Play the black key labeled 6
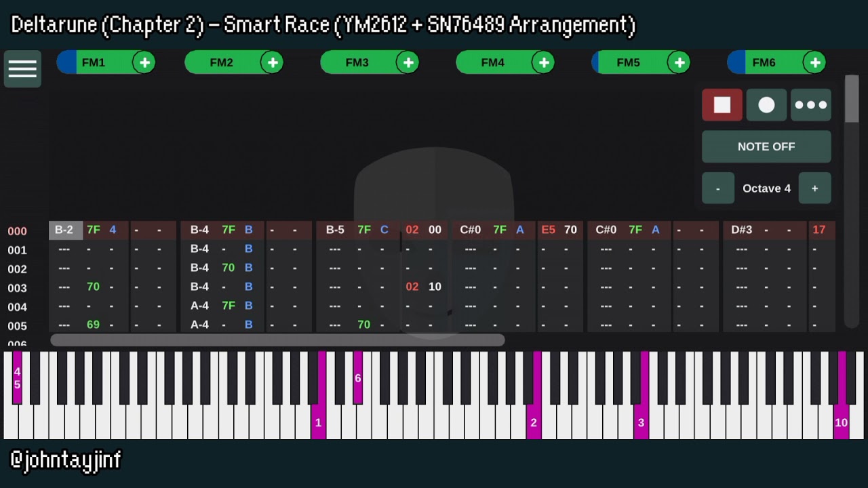The width and height of the screenshot is (868, 488). pyautogui.click(x=358, y=378)
